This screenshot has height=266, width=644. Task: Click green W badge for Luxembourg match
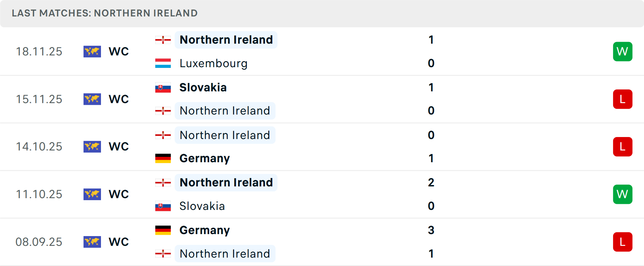(623, 52)
